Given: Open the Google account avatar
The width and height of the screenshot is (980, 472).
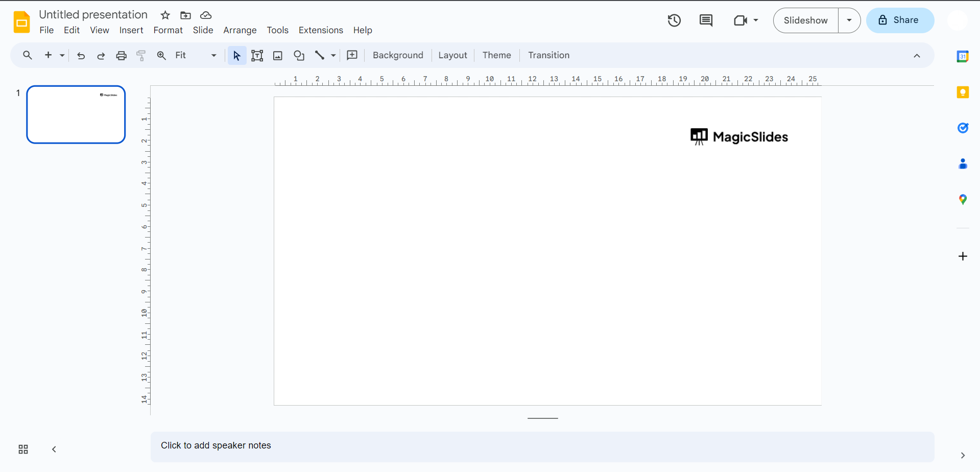Looking at the screenshot, I should (x=958, y=20).
